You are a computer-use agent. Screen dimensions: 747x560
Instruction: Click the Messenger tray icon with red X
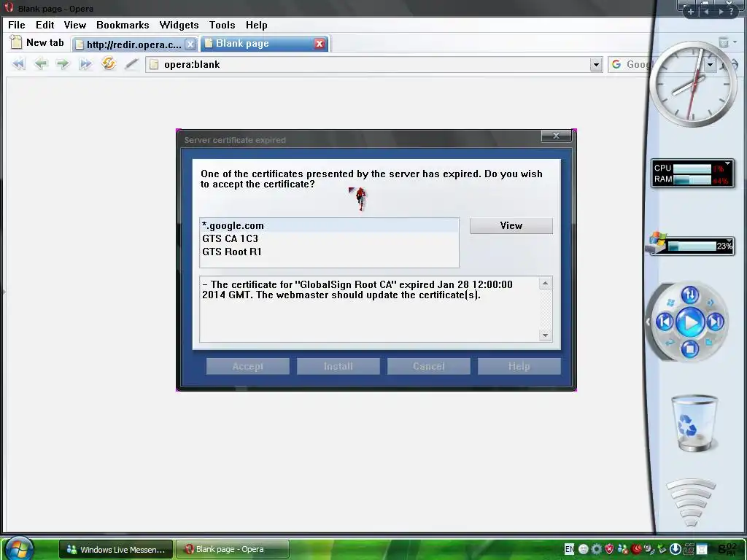click(623, 549)
